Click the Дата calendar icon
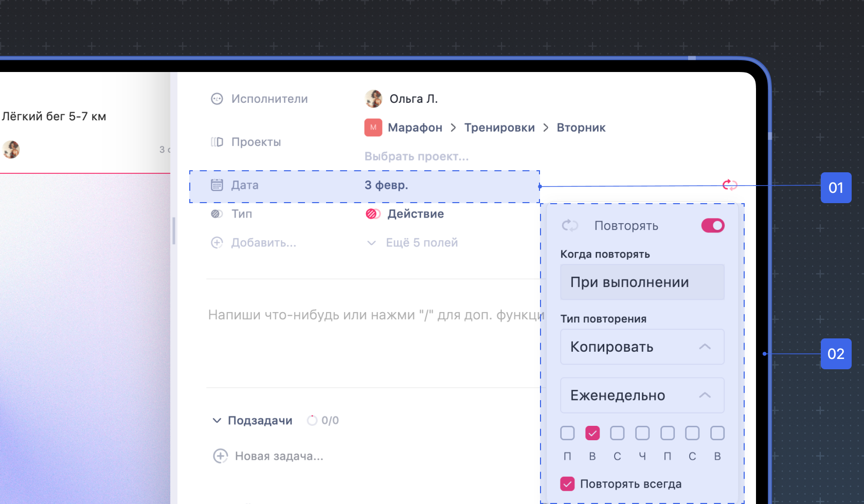Screen dimensions: 864x504 [x=218, y=185]
